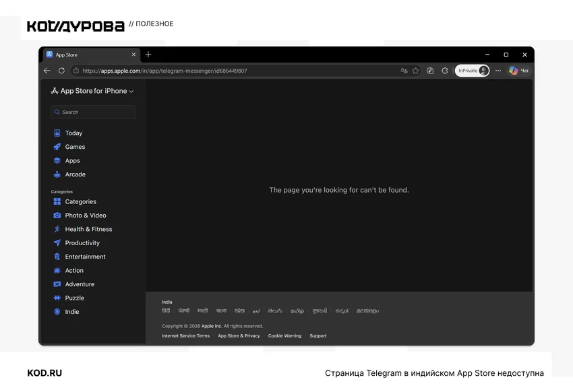This screenshot has height=392, width=573.
Task: Click the Action burst icon
Action: (x=57, y=271)
